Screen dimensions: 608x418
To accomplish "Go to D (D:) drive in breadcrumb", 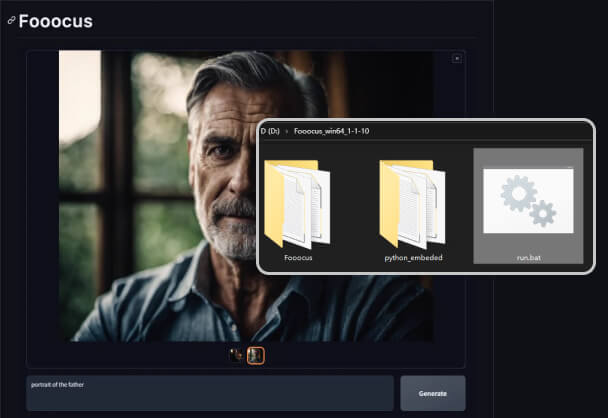I will click(268, 131).
